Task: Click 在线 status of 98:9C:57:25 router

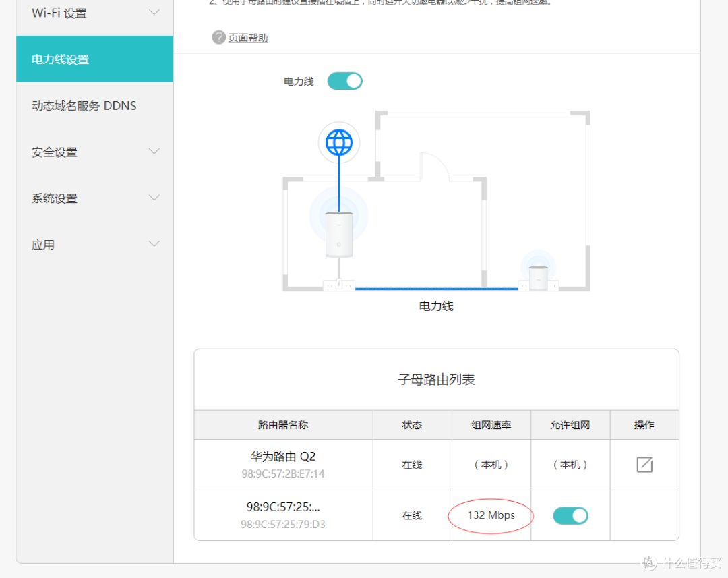Action: coord(413,516)
